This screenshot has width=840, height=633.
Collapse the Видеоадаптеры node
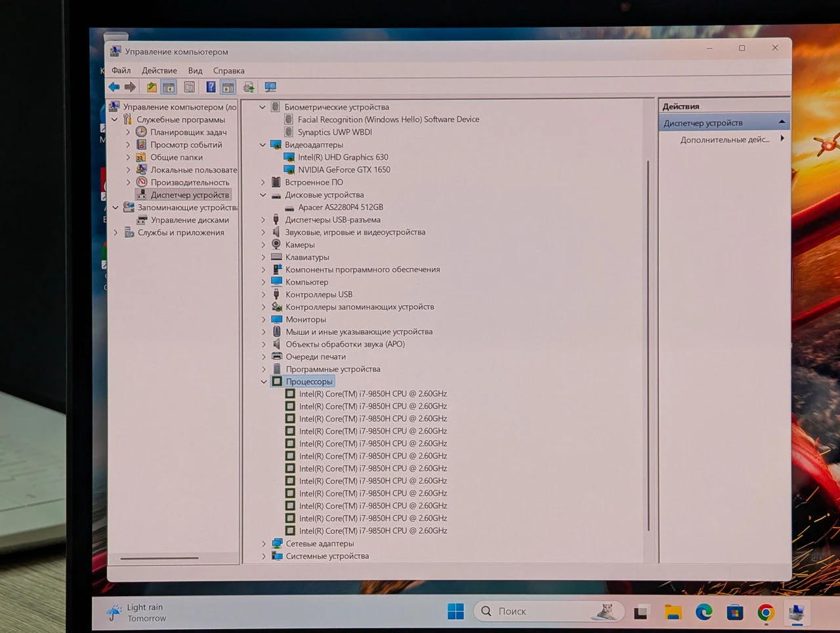tap(263, 144)
